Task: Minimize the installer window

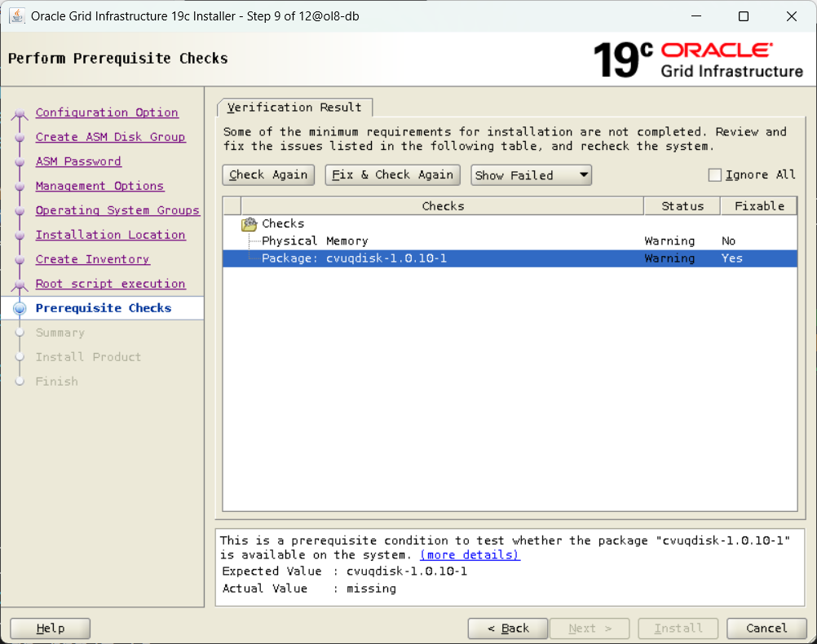Action: (696, 16)
